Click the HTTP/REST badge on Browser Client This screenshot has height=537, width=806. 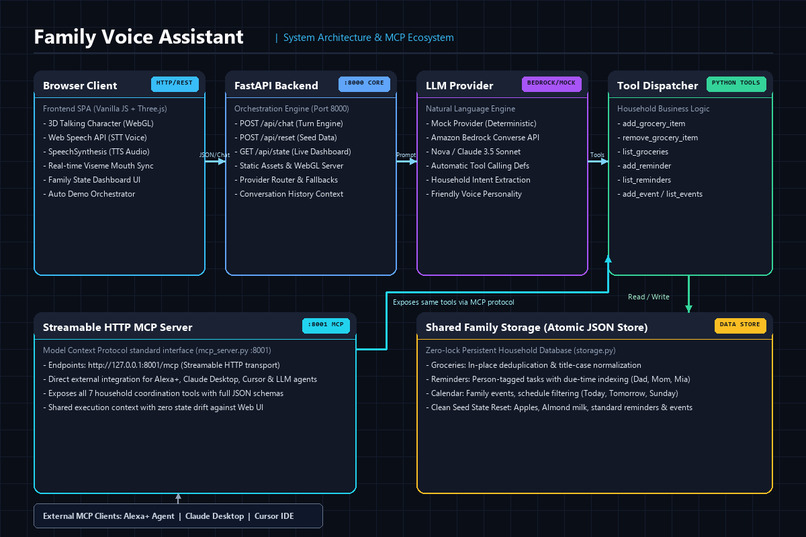point(175,83)
